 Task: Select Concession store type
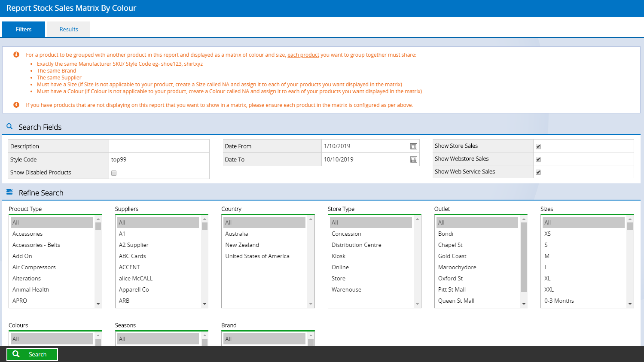pyautogui.click(x=371, y=234)
